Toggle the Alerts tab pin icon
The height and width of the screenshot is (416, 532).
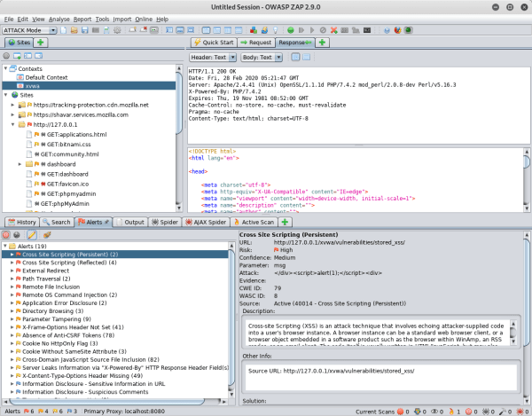[x=106, y=222]
